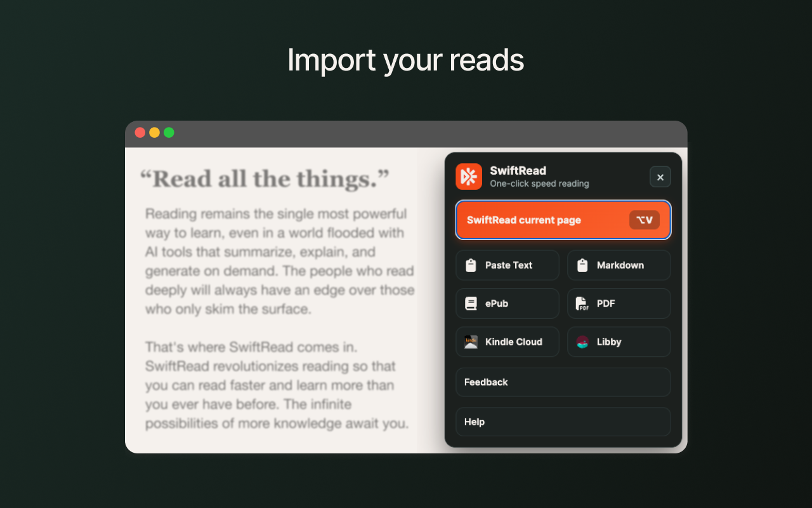Click the "SwiftRead" panel title

518,170
